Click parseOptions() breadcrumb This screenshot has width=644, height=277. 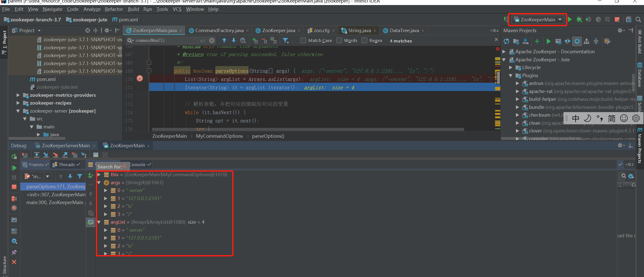(268, 136)
